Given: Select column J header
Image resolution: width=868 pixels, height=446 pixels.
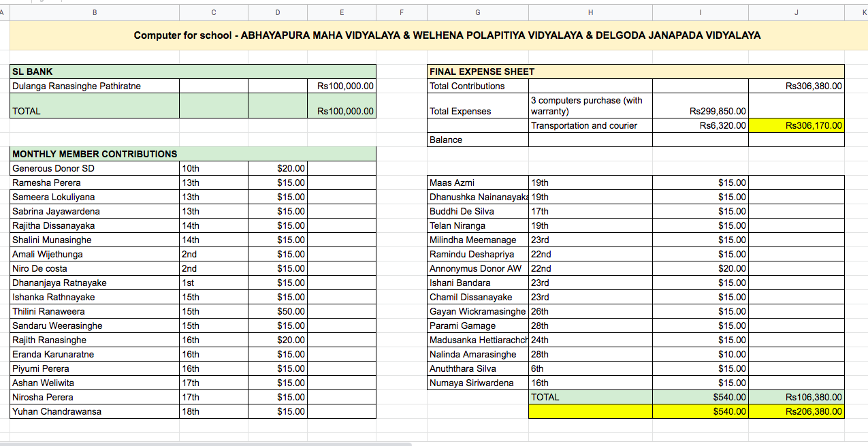Looking at the screenshot, I should pos(797,12).
